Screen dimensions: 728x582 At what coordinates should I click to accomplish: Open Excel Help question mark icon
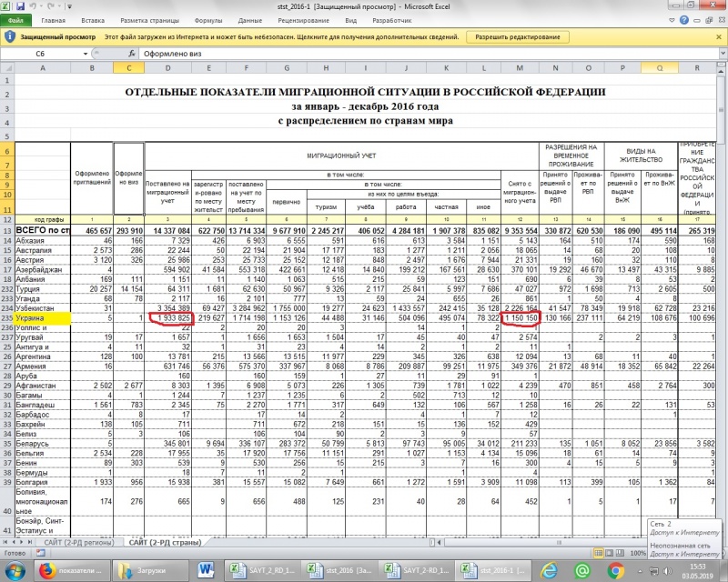pyautogui.click(x=684, y=20)
